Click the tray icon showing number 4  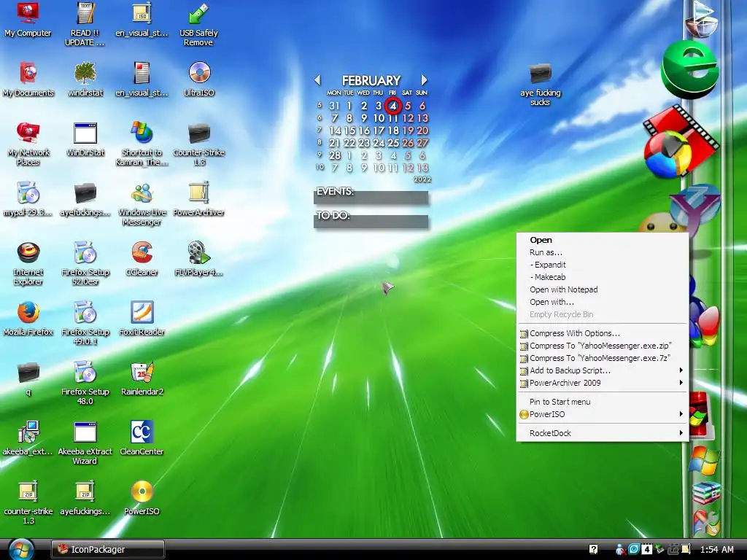[646, 549]
